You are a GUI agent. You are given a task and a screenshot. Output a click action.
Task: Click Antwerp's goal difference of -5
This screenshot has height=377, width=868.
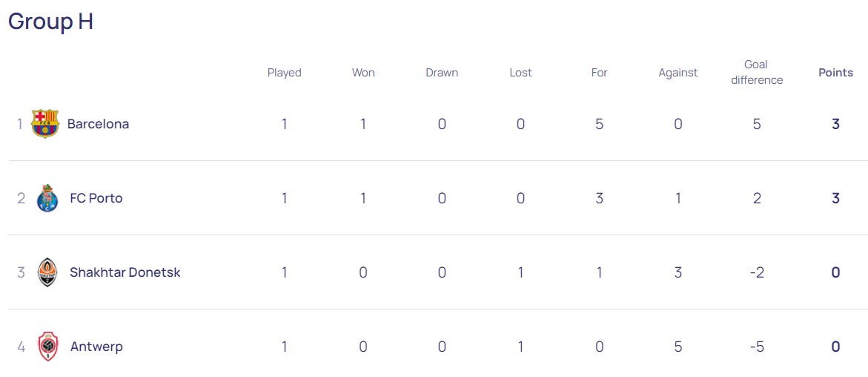click(757, 347)
